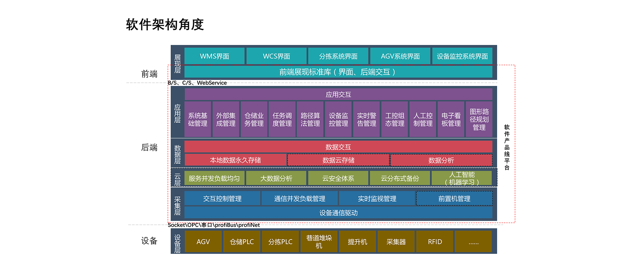Click the 采集器 device block
Image resolution: width=644 pixels, height=278 pixels.
click(396, 241)
